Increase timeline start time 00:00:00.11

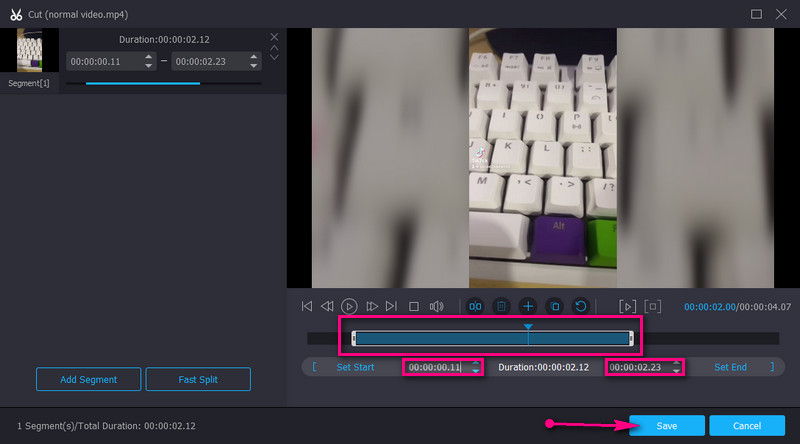coord(476,363)
